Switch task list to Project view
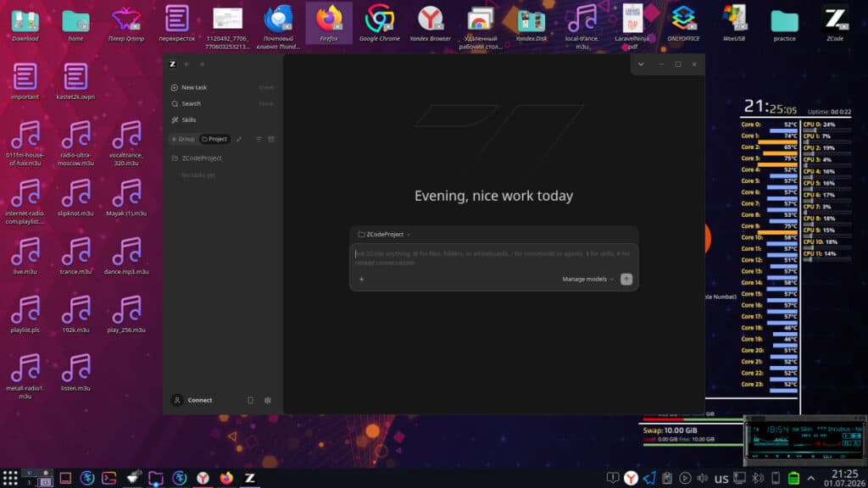 (214, 139)
